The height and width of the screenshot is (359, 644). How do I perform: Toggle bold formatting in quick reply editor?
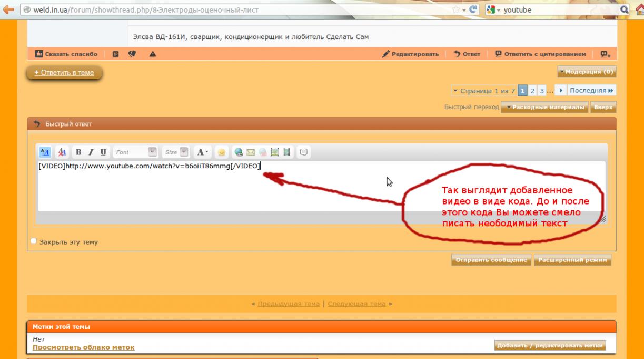click(78, 152)
